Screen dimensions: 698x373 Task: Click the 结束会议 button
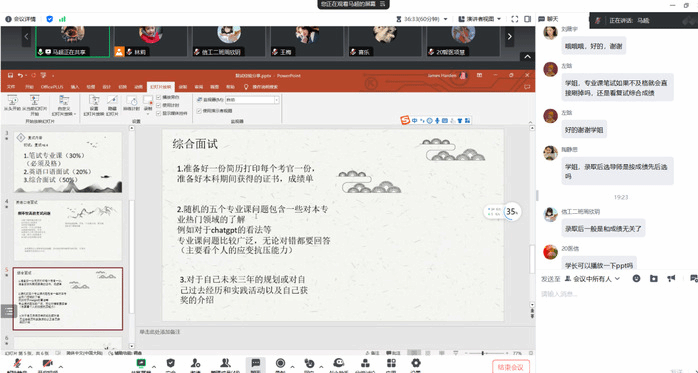click(x=511, y=367)
